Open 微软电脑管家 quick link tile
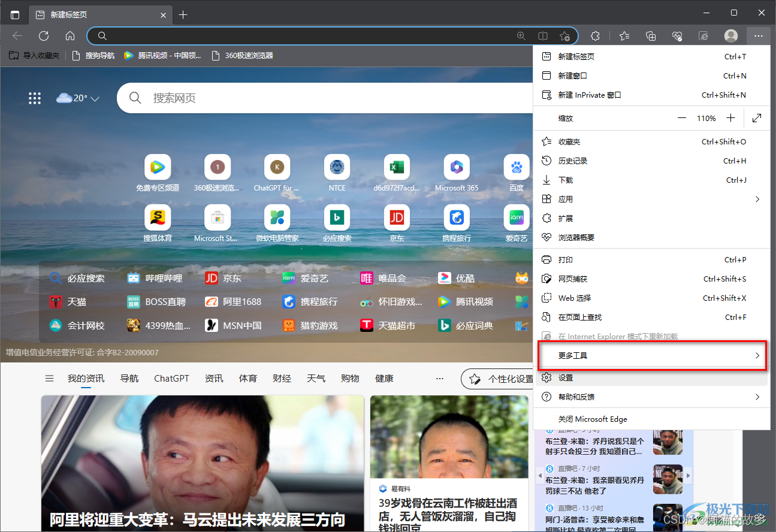Screen dimensions: 776x532 277,223
